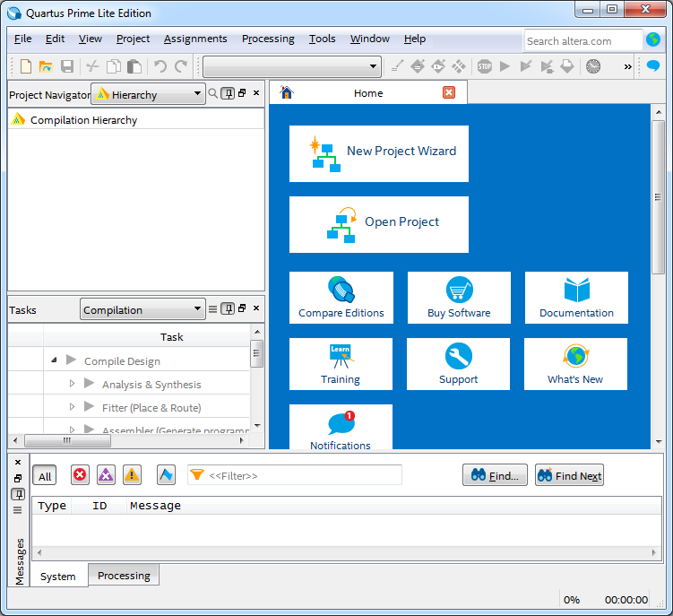Open the Processing menu
673x616 pixels.
click(x=268, y=39)
